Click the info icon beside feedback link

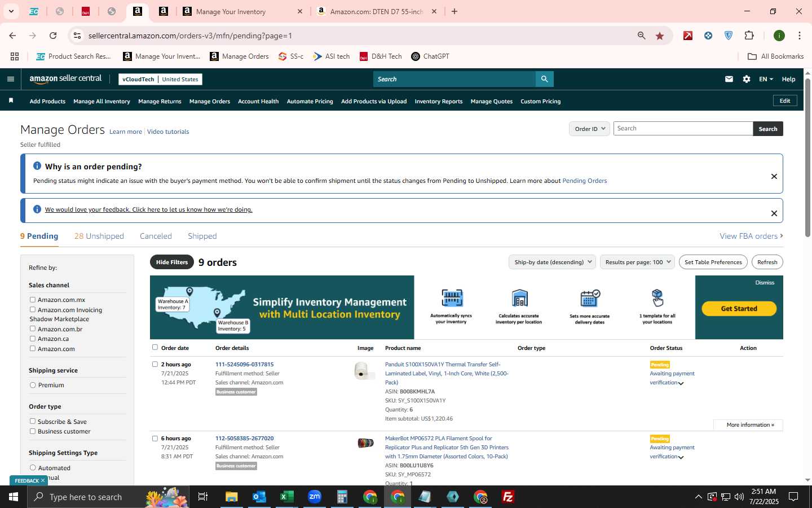coord(37,209)
